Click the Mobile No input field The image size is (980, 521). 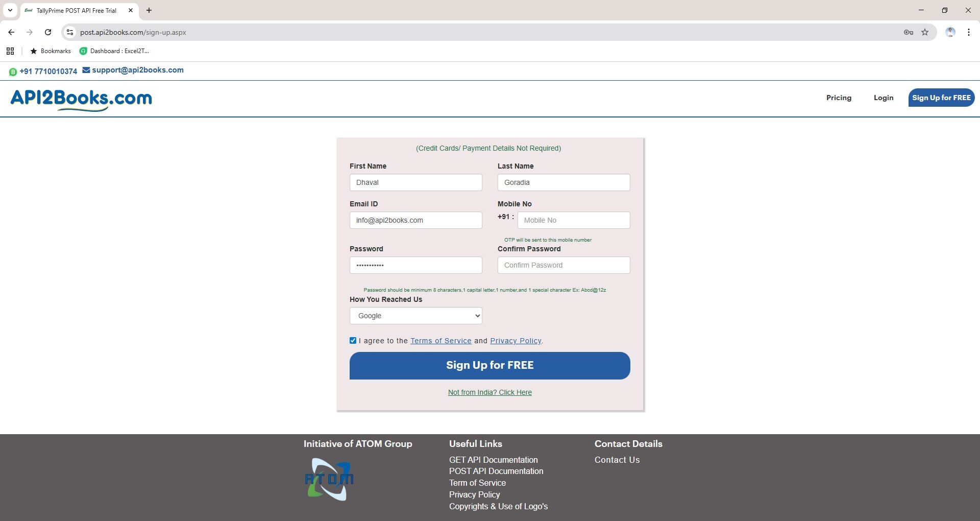(574, 220)
